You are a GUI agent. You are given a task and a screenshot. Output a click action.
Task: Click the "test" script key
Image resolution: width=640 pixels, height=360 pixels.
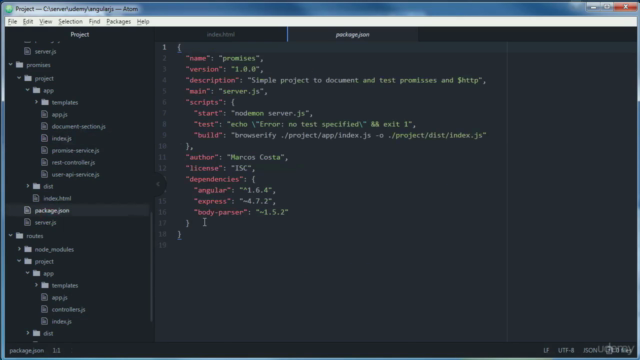coord(206,124)
